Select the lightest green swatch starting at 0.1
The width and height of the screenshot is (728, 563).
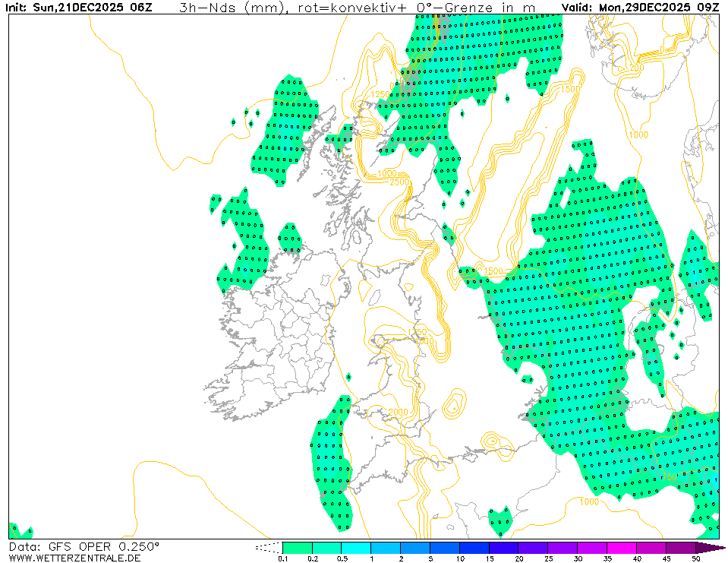[x=297, y=548]
